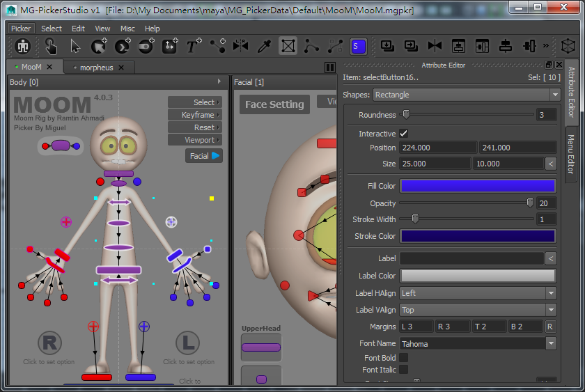Toggle the Interactive checkbox

tap(404, 133)
